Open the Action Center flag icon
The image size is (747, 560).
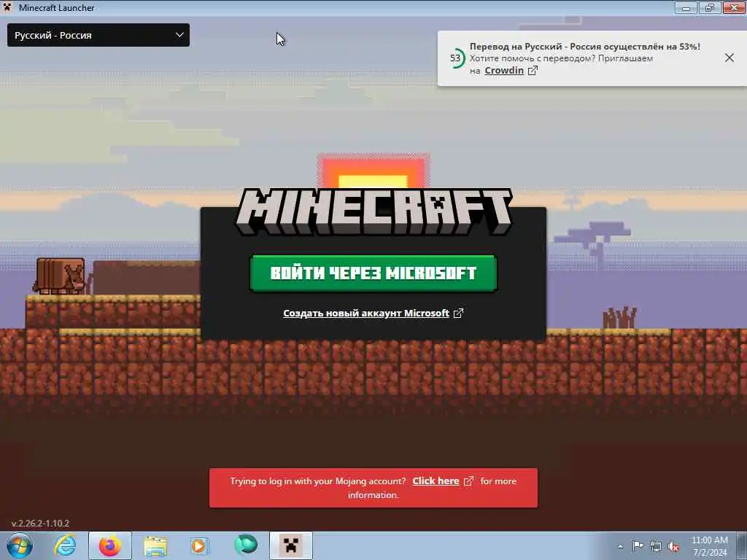(638, 545)
